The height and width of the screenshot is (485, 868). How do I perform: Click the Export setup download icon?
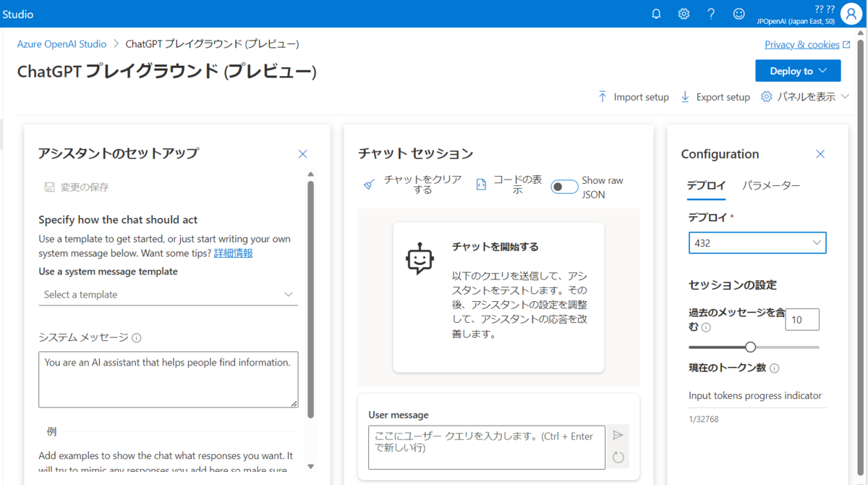click(685, 96)
